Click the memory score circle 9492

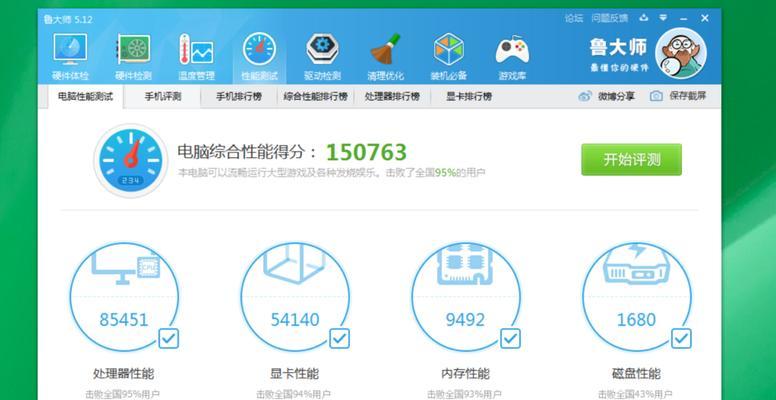(x=466, y=297)
